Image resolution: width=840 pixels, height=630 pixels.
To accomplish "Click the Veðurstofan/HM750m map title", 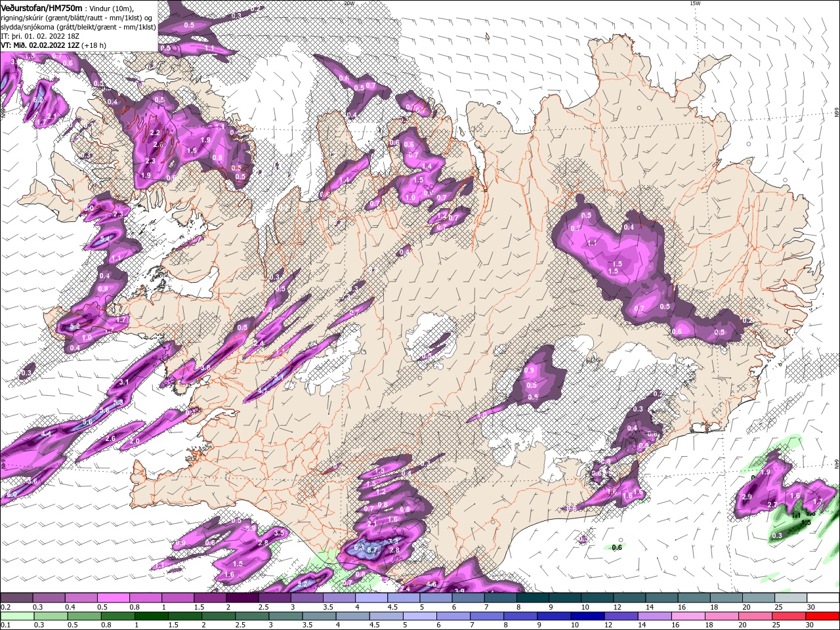I will [x=42, y=7].
